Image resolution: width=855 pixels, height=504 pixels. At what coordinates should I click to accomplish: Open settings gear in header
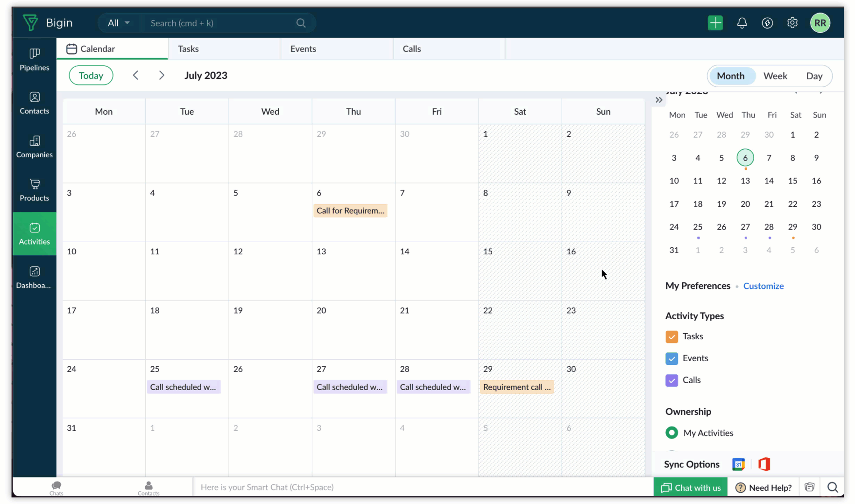pos(792,23)
